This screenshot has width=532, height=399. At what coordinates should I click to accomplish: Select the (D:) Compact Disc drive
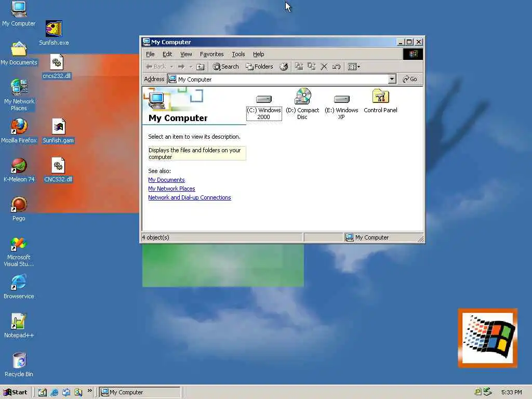(302, 104)
